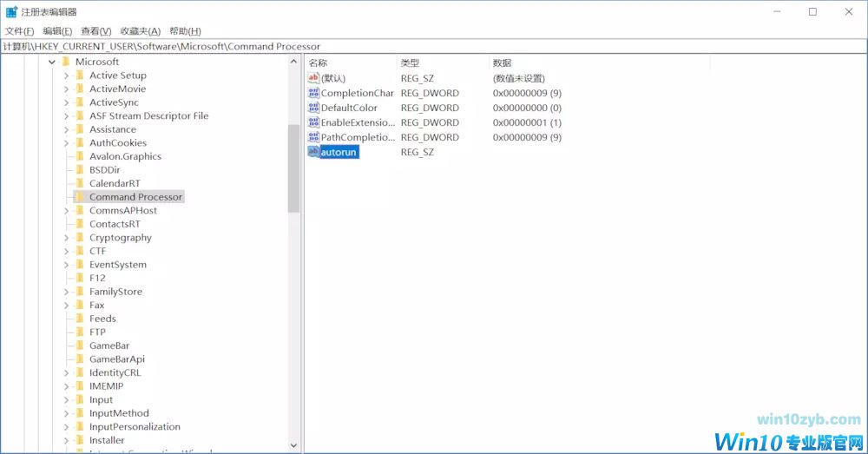
Task: Select the Input key
Action: (x=102, y=399)
